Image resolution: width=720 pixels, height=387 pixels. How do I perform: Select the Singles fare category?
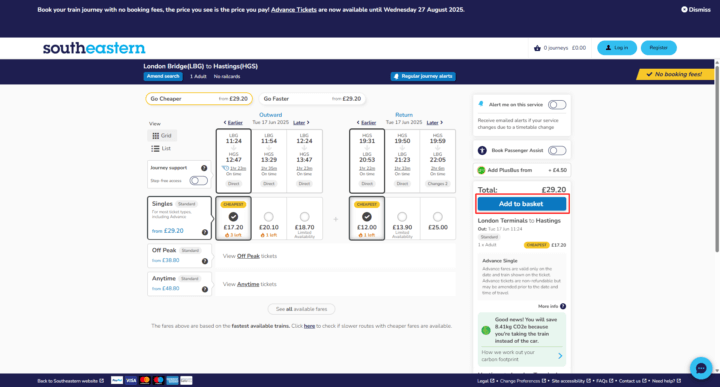(x=180, y=218)
